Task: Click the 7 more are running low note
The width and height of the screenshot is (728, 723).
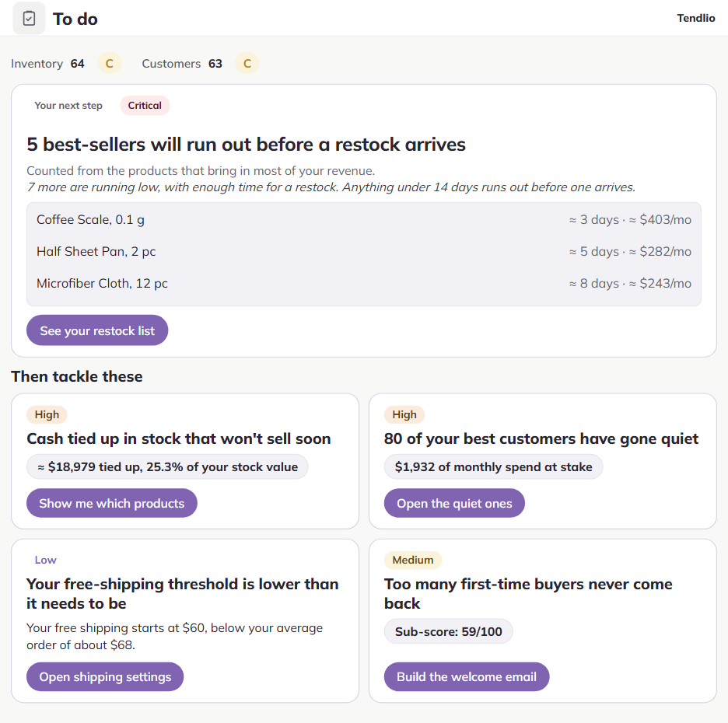Action: [x=331, y=187]
